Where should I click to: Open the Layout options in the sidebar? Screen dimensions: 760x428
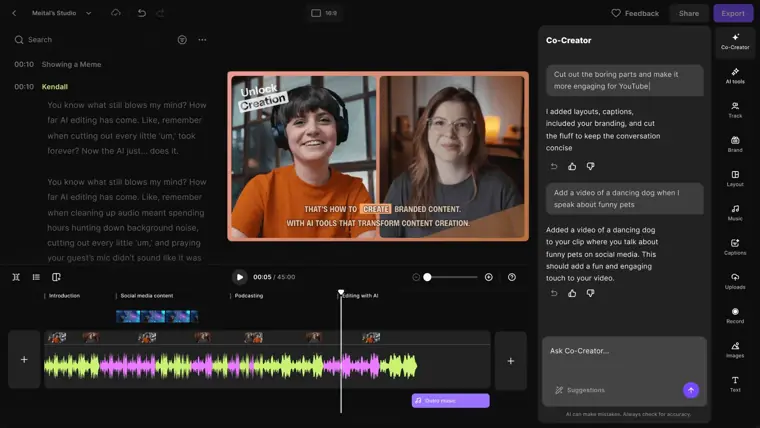click(735, 178)
